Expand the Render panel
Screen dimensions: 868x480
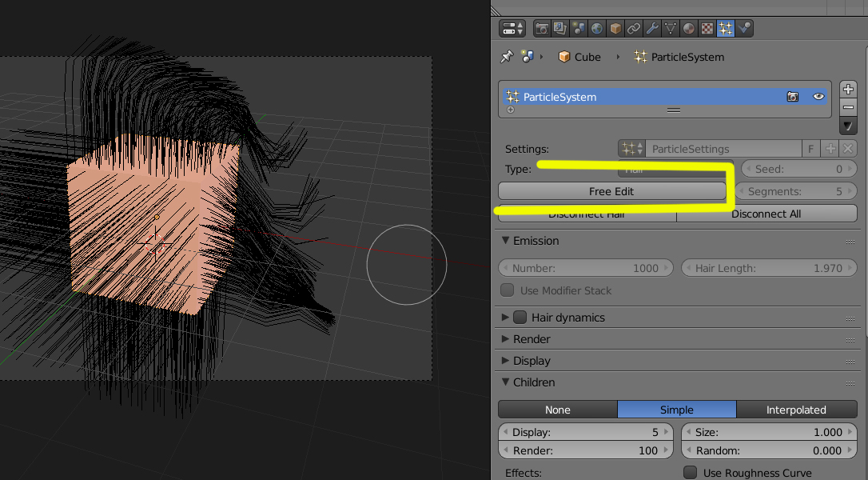pos(505,339)
